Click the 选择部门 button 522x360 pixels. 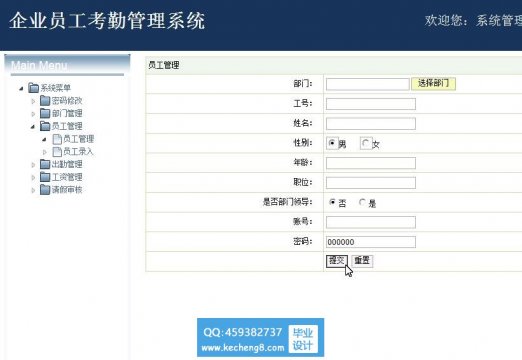[x=433, y=83]
